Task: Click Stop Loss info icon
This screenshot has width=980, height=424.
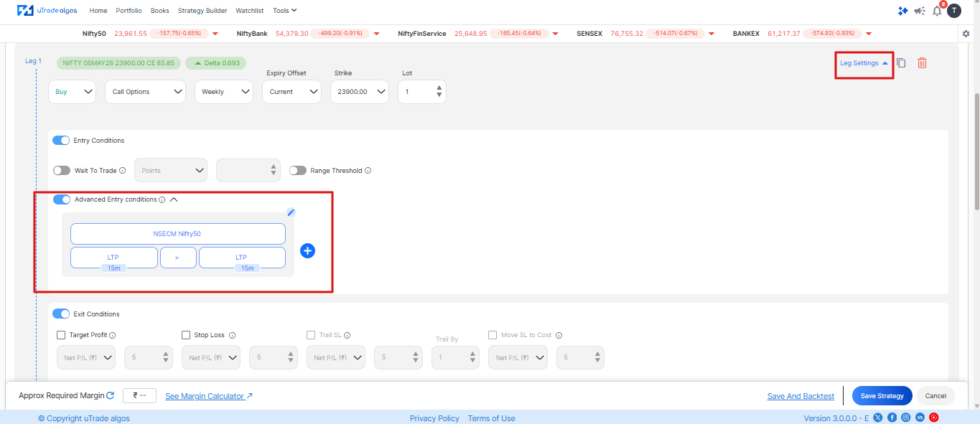Action: pyautogui.click(x=232, y=335)
